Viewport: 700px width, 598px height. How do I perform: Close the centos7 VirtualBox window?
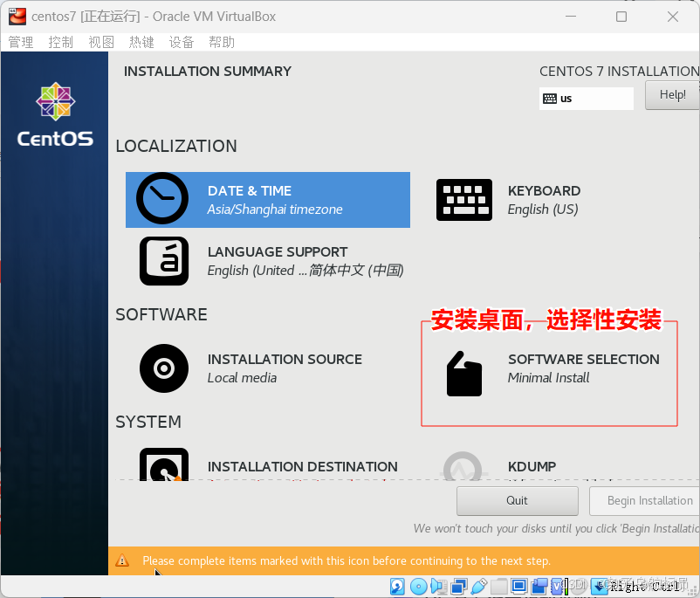pyautogui.click(x=673, y=17)
